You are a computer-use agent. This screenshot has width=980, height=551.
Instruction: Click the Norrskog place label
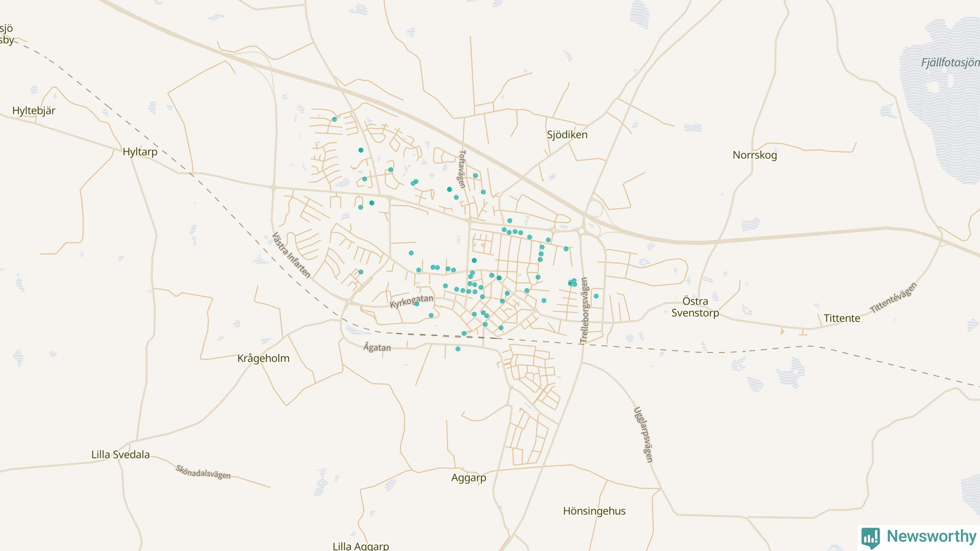[x=755, y=155]
